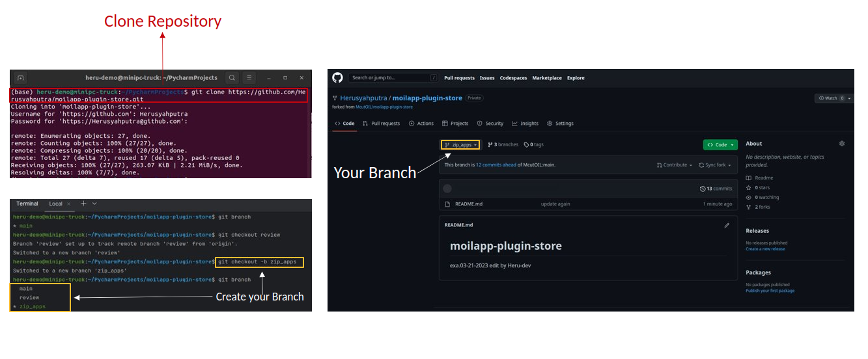The width and height of the screenshot is (868, 359).
Task: Switch to the repository Security tab
Action: click(x=490, y=124)
